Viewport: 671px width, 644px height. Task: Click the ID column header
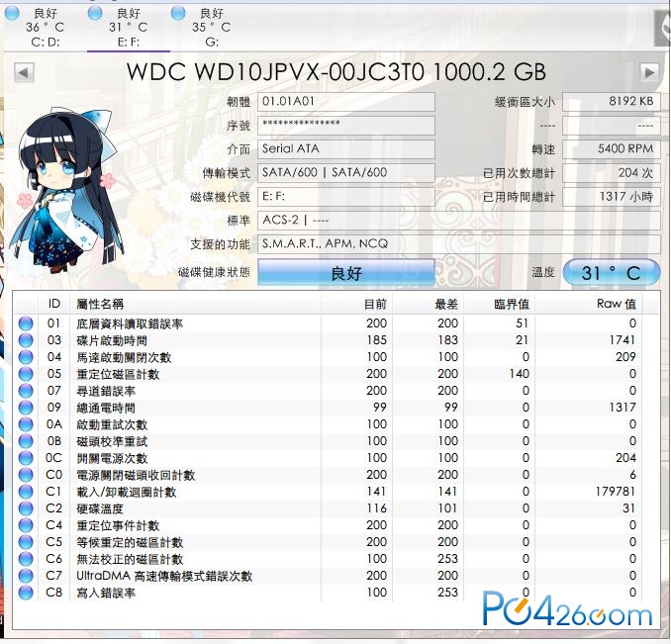(53, 304)
